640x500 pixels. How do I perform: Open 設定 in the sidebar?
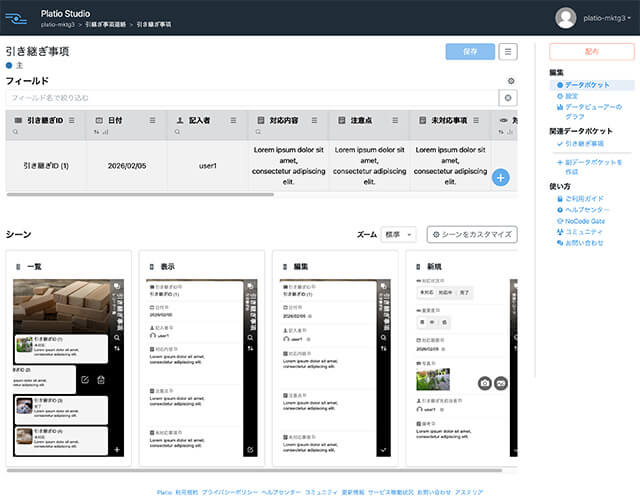tap(571, 96)
